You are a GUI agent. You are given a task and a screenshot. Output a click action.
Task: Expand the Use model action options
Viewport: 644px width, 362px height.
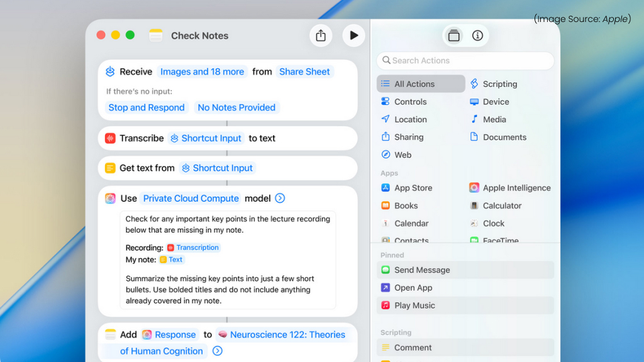pyautogui.click(x=280, y=199)
